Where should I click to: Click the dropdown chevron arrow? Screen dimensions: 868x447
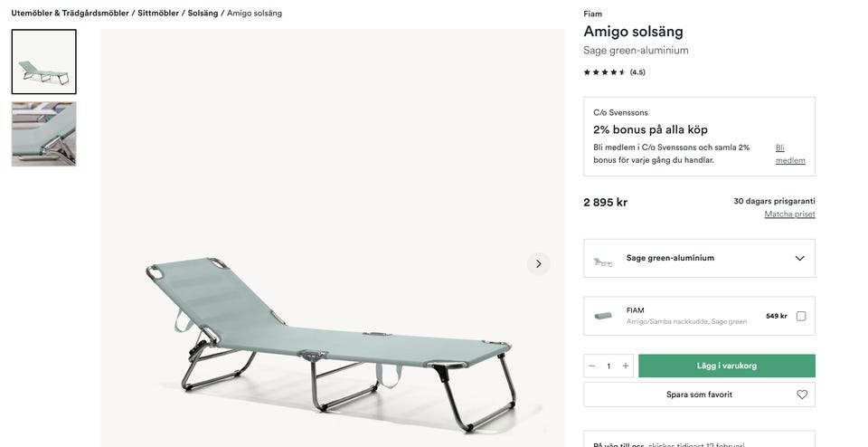[799, 258]
